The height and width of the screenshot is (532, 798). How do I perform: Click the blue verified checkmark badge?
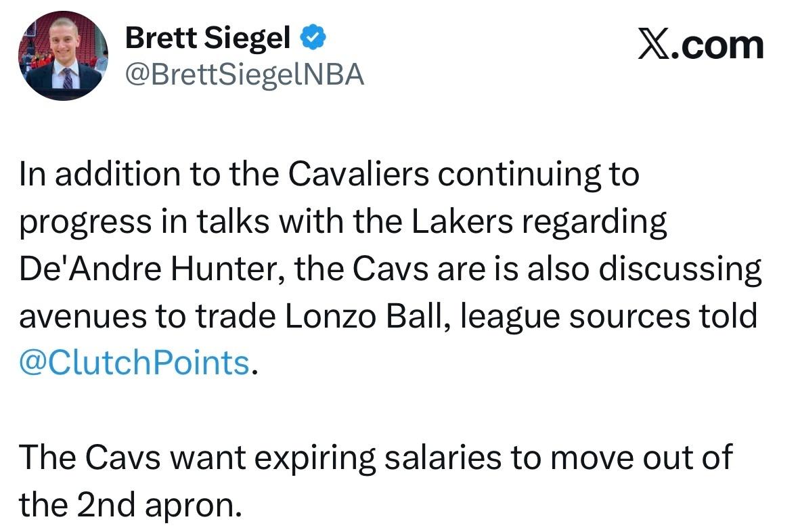(x=313, y=40)
